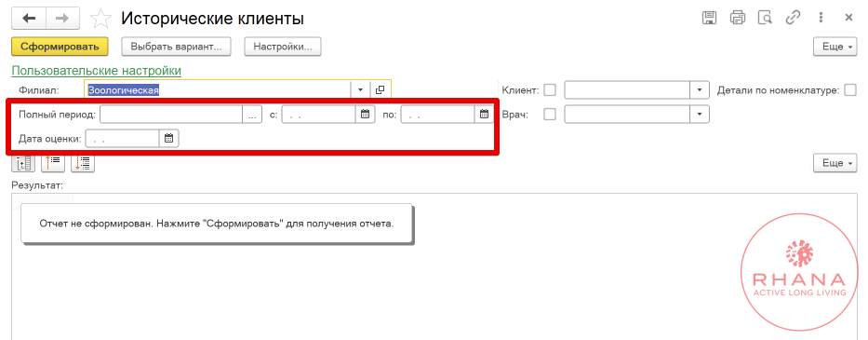Open the three-dot vertical menu
Image resolution: width=868 pixels, height=340 pixels.
[x=821, y=18]
